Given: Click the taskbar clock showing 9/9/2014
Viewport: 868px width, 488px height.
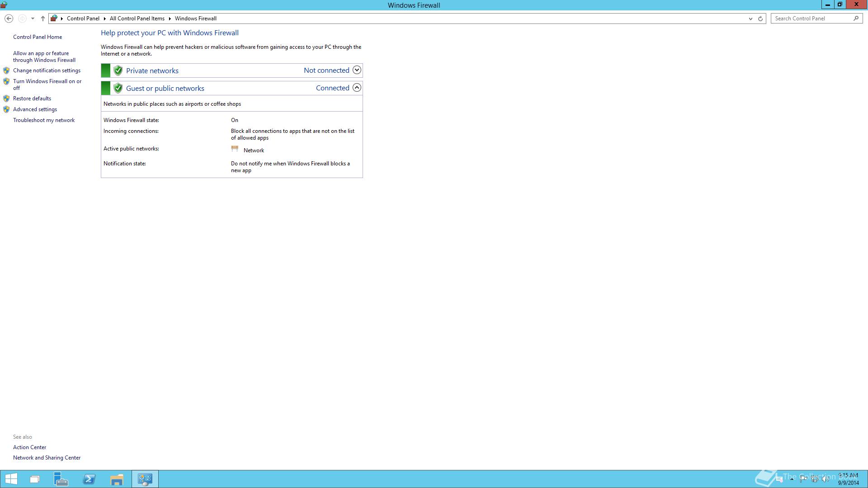Looking at the screenshot, I should [x=848, y=479].
